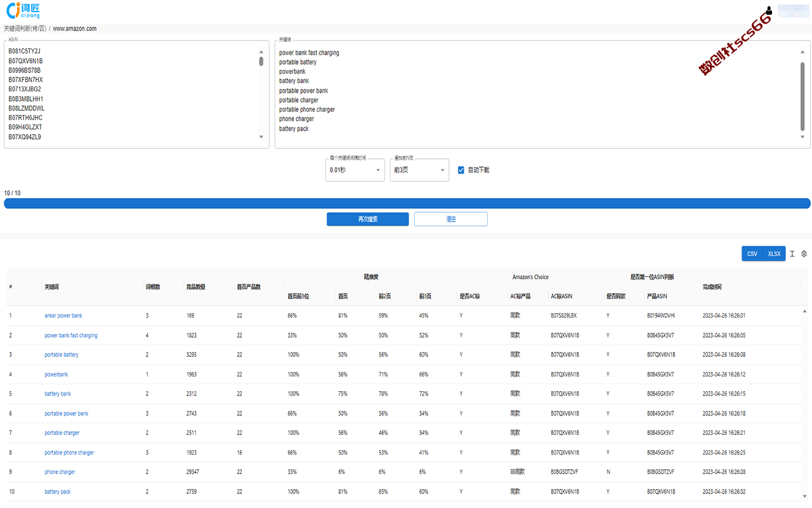Click the 竞品数量 column header
The width and height of the screenshot is (812, 508).
click(196, 287)
